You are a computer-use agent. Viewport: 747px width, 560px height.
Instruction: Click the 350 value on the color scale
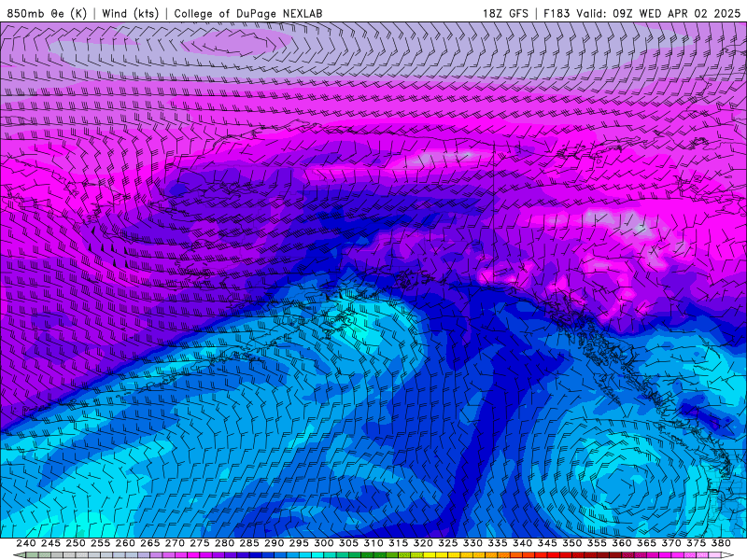pyautogui.click(x=571, y=543)
